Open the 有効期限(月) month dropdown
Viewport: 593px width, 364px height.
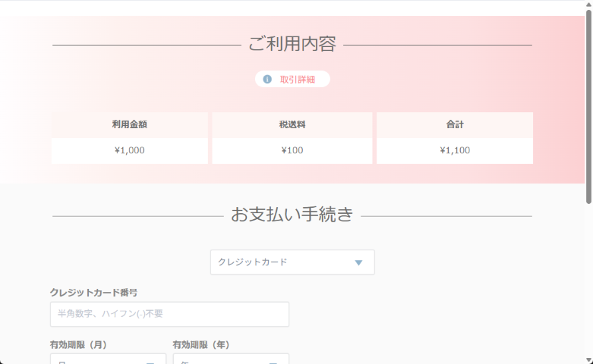tap(108, 359)
